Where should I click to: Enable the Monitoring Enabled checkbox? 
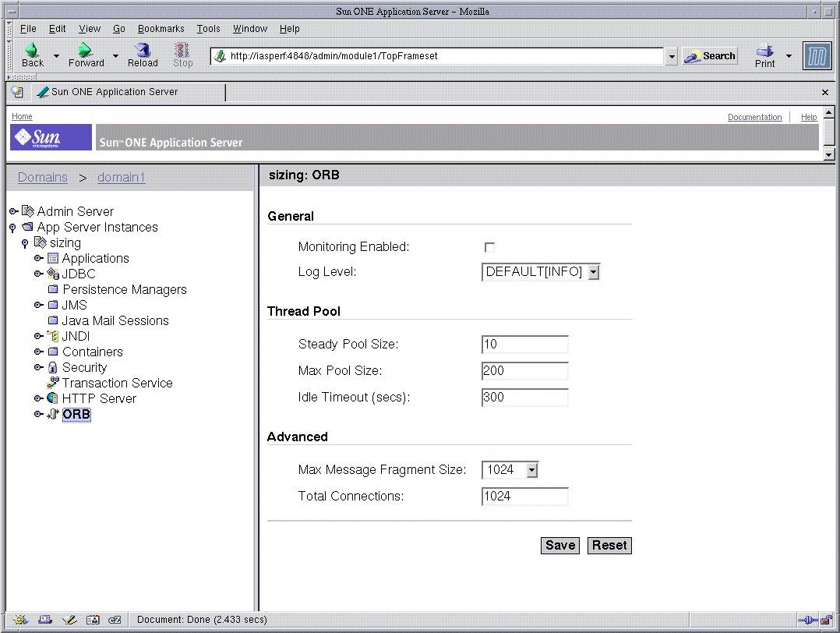click(x=489, y=247)
